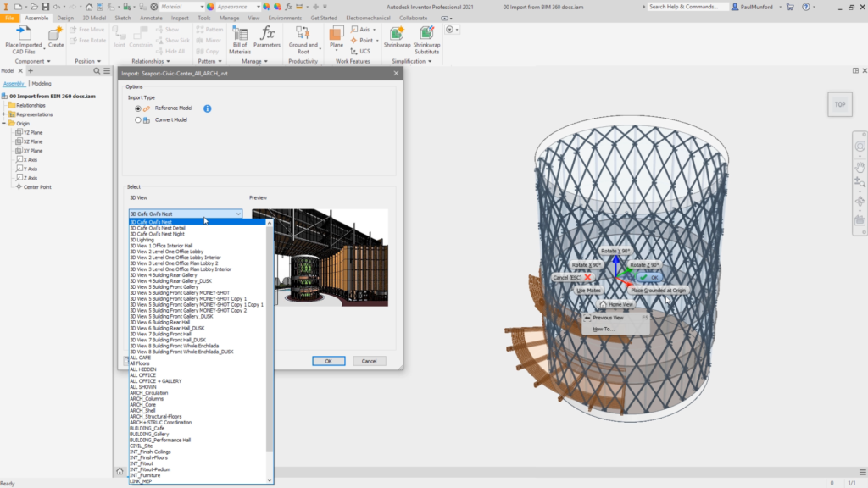
Task: Switch to the Annotate ribbon tab
Action: 151,17
